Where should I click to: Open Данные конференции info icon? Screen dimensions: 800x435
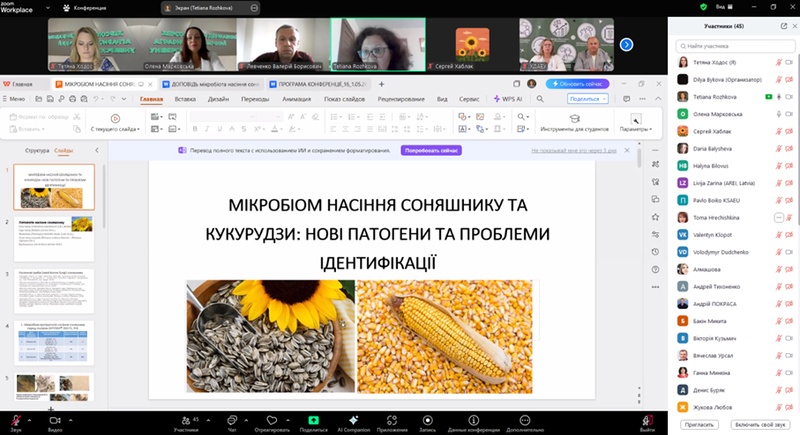click(473, 420)
